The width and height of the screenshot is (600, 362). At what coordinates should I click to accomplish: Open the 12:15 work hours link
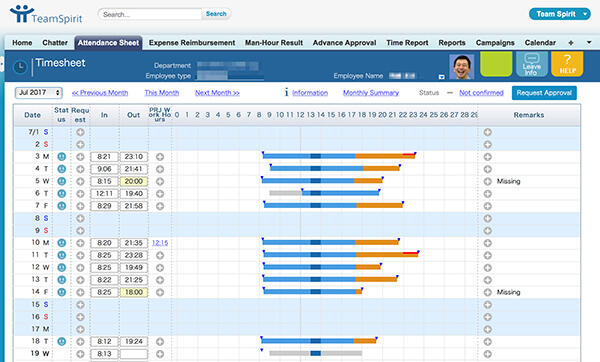pos(160,243)
